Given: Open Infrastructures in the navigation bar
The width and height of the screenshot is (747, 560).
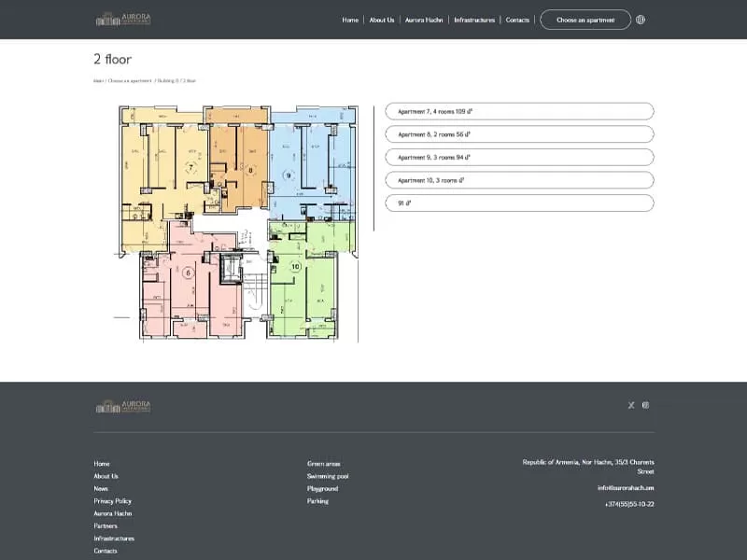Looking at the screenshot, I should 474,19.
